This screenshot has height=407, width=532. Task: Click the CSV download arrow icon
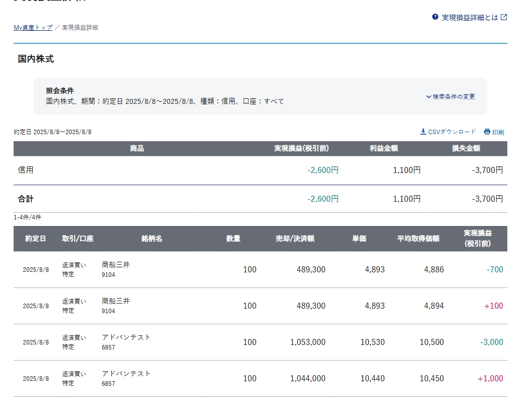pyautogui.click(x=423, y=132)
